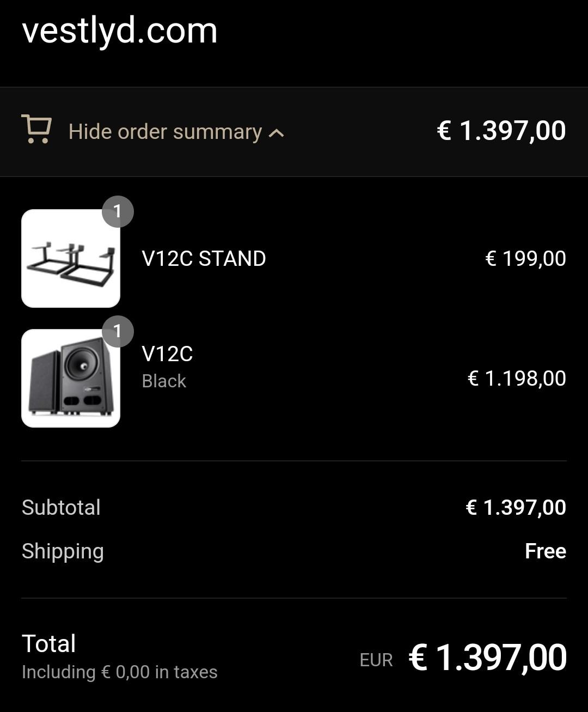
Task: Click the € 1.198,00 speaker price
Action: [517, 379]
